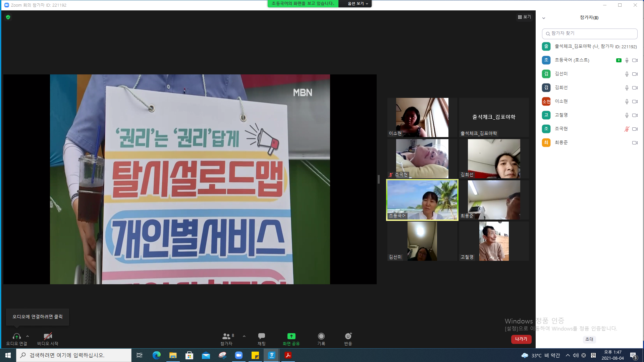Open Adobe Acrobat from the taskbar
The width and height of the screenshot is (644, 362).
[x=288, y=355]
